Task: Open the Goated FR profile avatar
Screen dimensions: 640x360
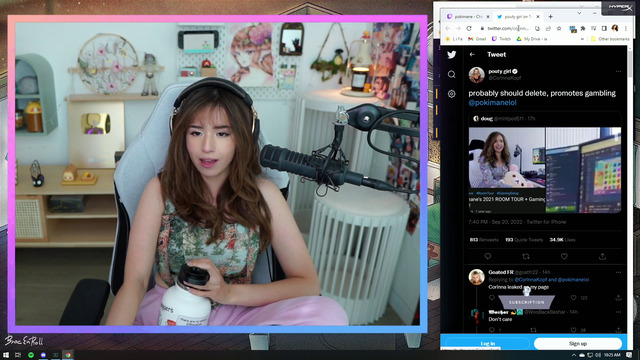Action: coord(476,277)
